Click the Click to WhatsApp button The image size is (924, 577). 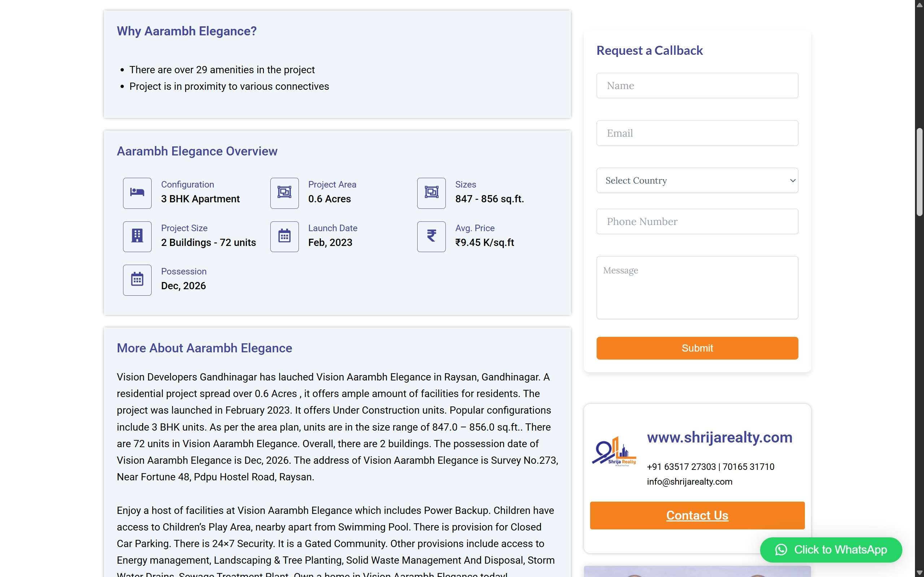[x=831, y=550]
